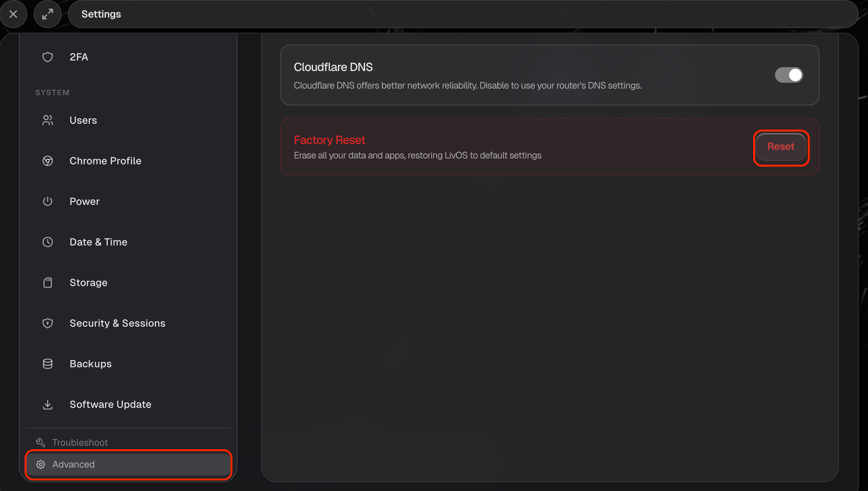Select Storage in the sidebar
This screenshot has width=868, height=491.
click(x=128, y=283)
